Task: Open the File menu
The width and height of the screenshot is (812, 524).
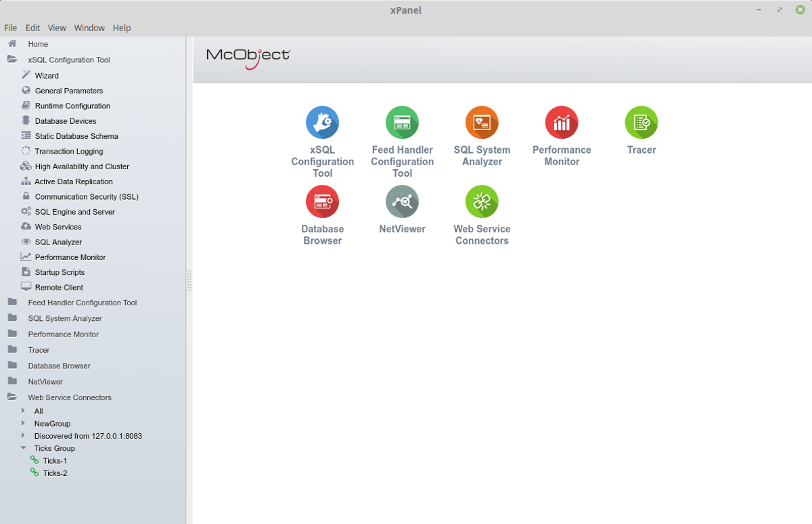Action: [11, 28]
